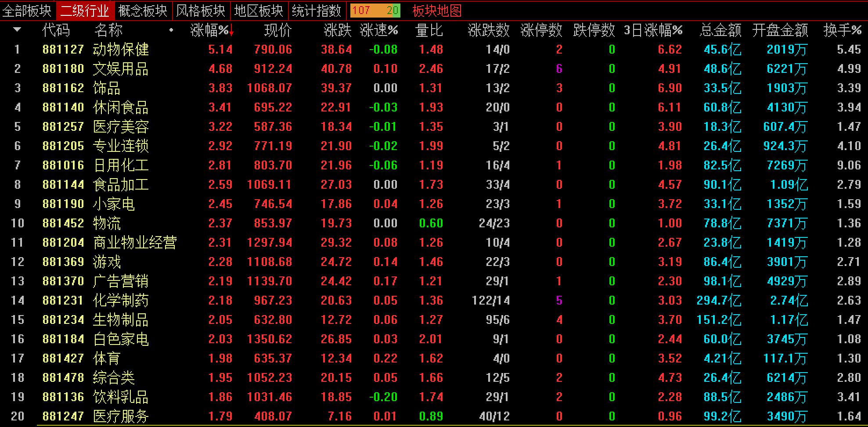Sort by 跌停数 column header
Screen dimensions: 868x427
[x=594, y=30]
